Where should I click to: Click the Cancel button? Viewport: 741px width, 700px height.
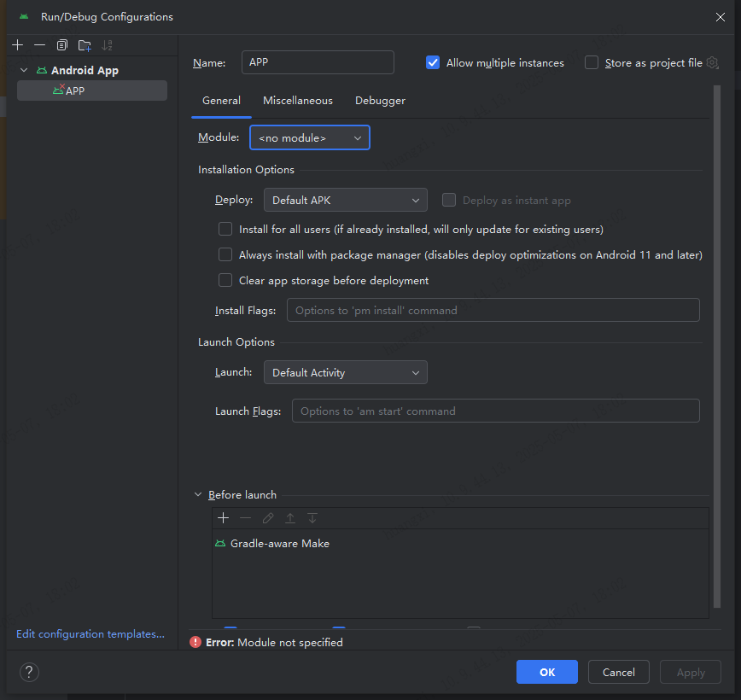(619, 672)
